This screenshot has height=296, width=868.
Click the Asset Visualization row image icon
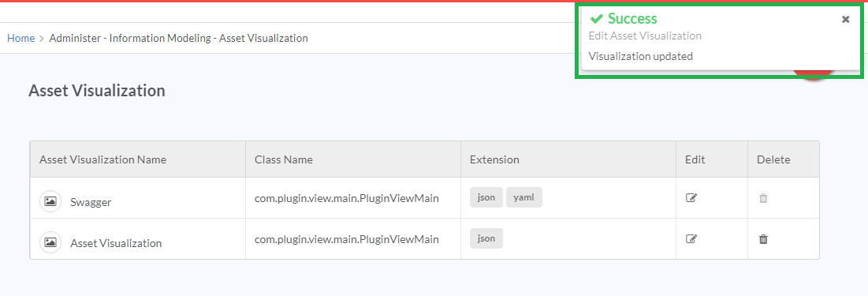click(50, 242)
